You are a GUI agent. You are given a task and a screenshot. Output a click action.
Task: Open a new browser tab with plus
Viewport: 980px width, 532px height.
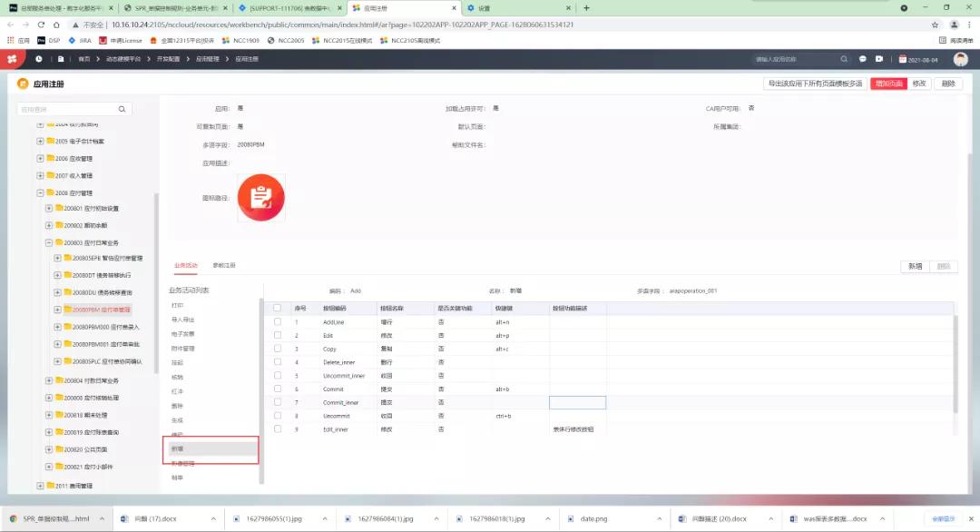click(586, 8)
